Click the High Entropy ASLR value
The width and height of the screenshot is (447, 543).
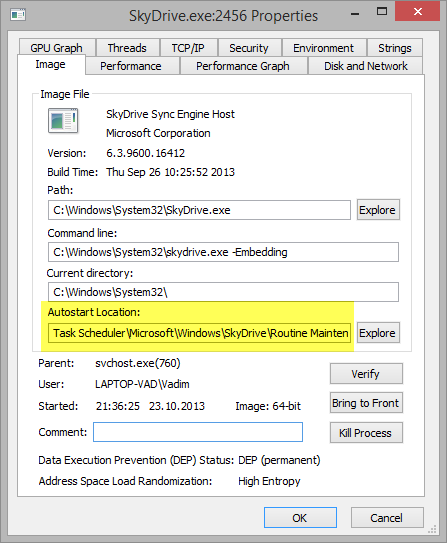pos(269,481)
